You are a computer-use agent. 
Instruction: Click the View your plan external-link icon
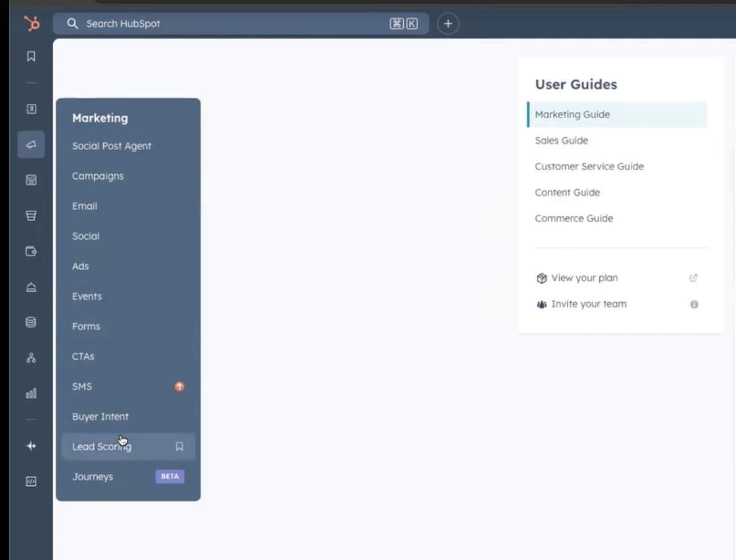(x=693, y=278)
